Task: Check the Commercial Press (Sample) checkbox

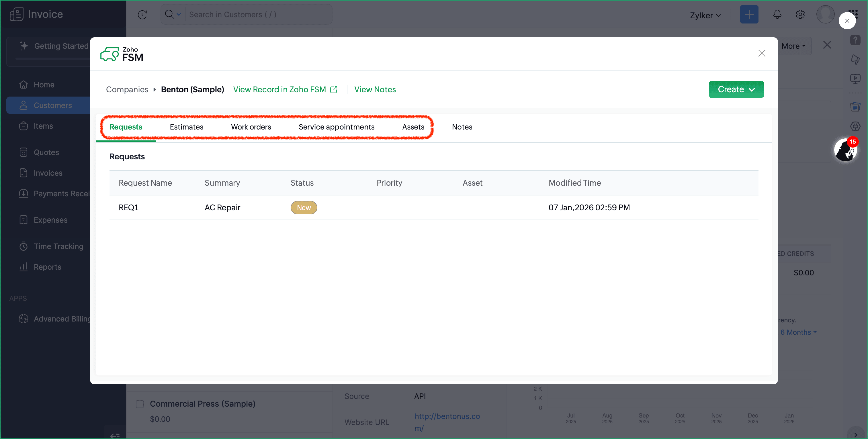Action: point(140,404)
